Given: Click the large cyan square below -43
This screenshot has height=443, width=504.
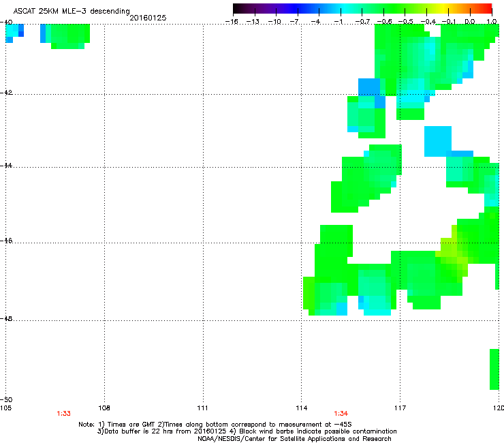Looking at the screenshot, I should (x=438, y=141).
